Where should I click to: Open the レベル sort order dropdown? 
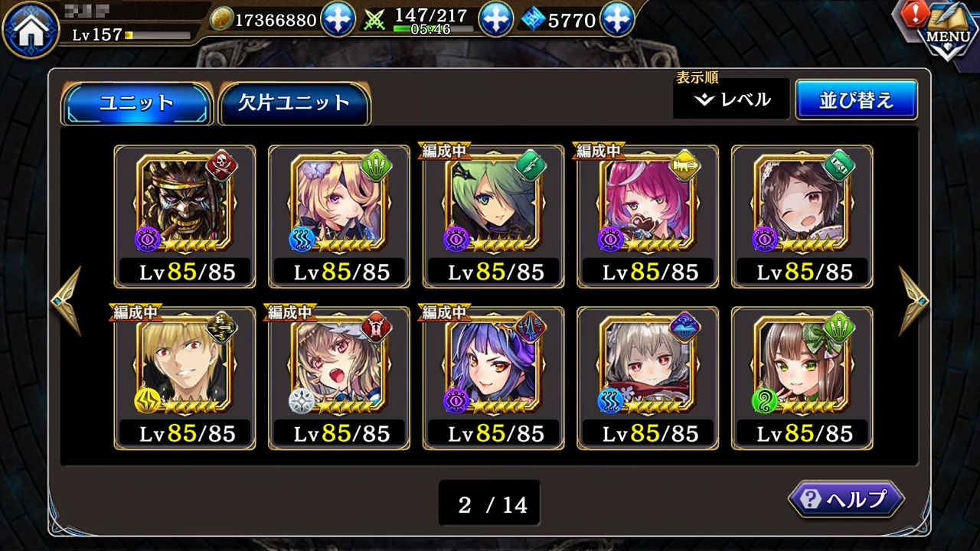tap(731, 99)
